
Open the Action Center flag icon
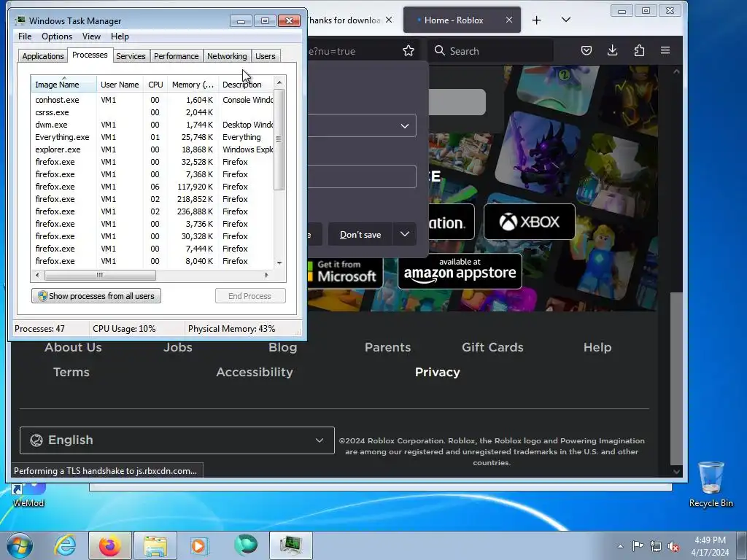[638, 546]
